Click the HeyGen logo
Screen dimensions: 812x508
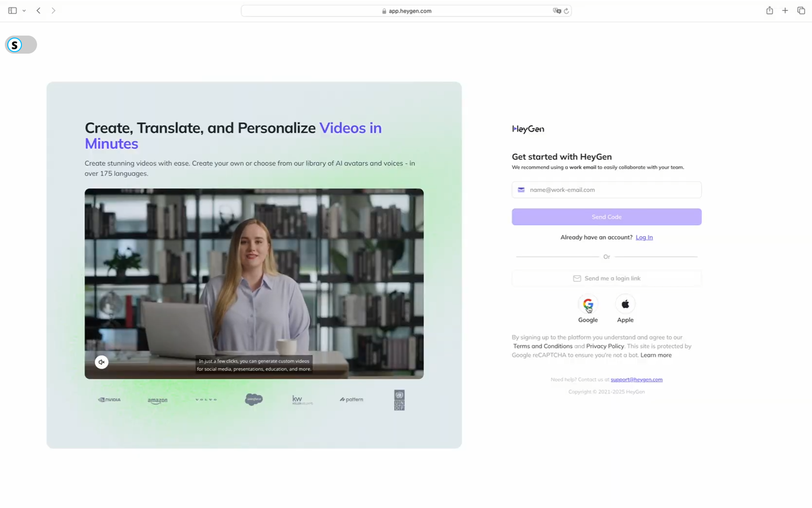click(528, 129)
